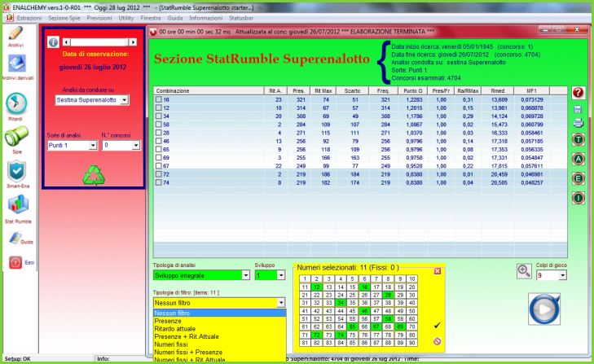Image resolution: width=594 pixels, height=364 pixels.
Task: Open the Guida icon in the sidebar
Action: [15, 239]
